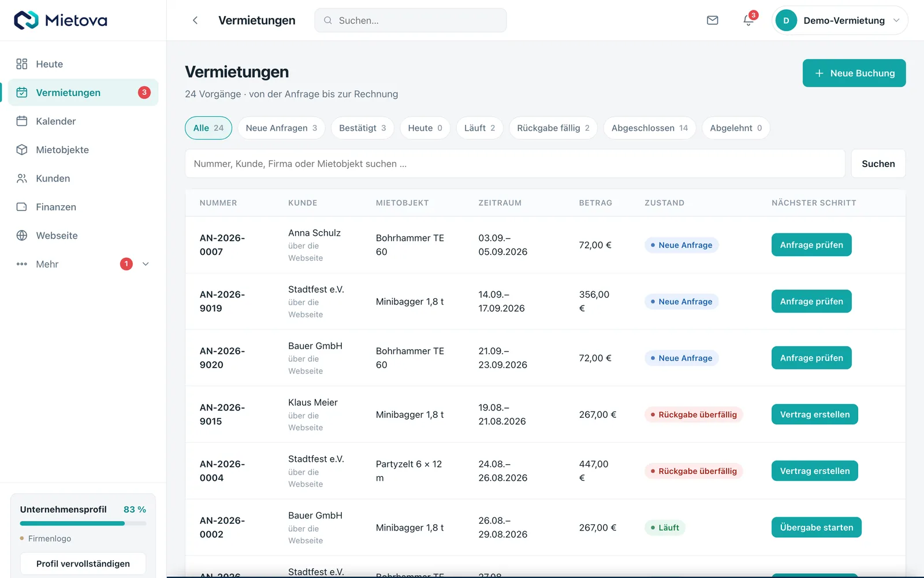The height and width of the screenshot is (578, 924).
Task: Click Anfrage prüfen for AN-2026-9019
Action: (811, 302)
